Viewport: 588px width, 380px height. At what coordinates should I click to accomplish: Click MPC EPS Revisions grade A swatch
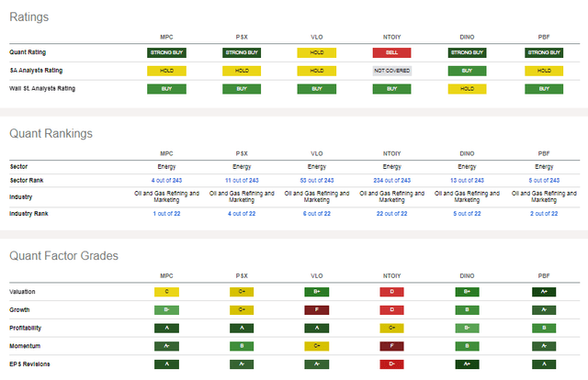pyautogui.click(x=166, y=363)
